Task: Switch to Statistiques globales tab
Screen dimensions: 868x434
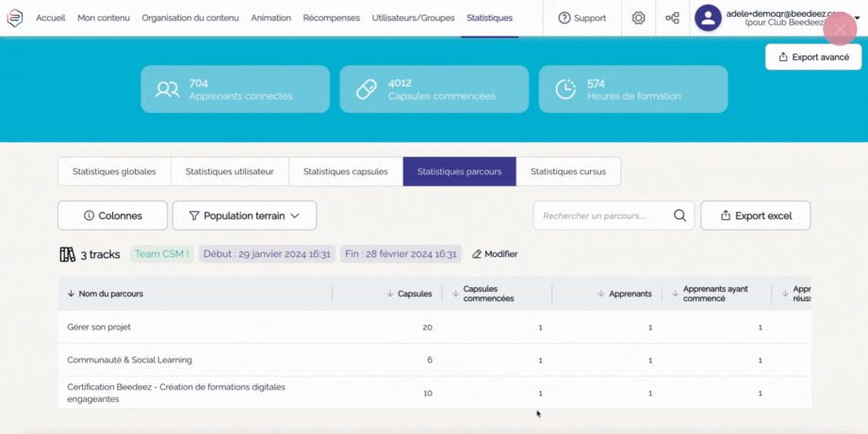Action: pos(114,171)
